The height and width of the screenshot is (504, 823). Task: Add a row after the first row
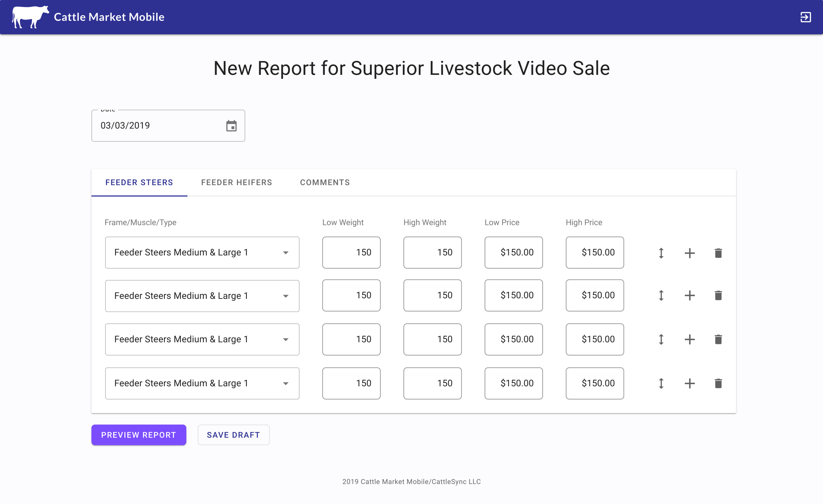[689, 253]
